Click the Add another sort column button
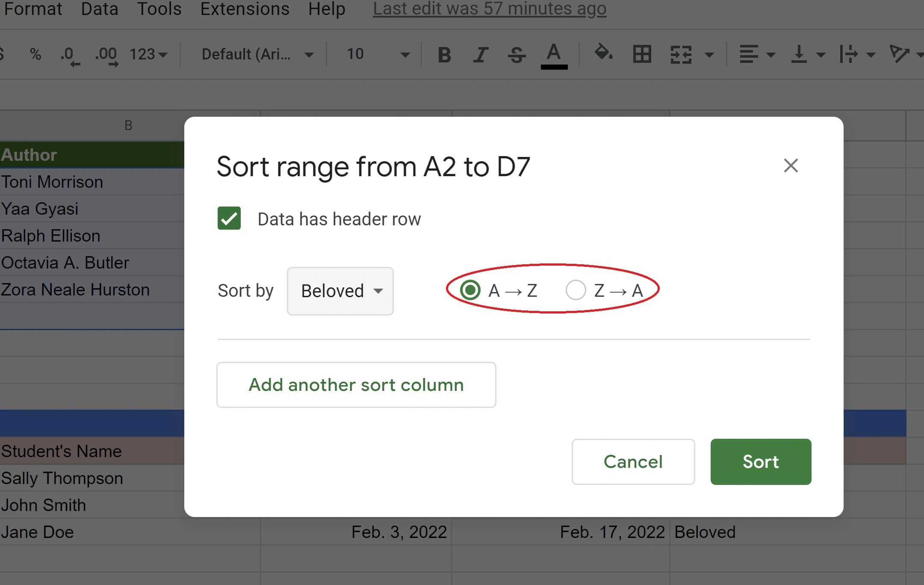Viewport: 924px width, 585px height. click(x=356, y=384)
